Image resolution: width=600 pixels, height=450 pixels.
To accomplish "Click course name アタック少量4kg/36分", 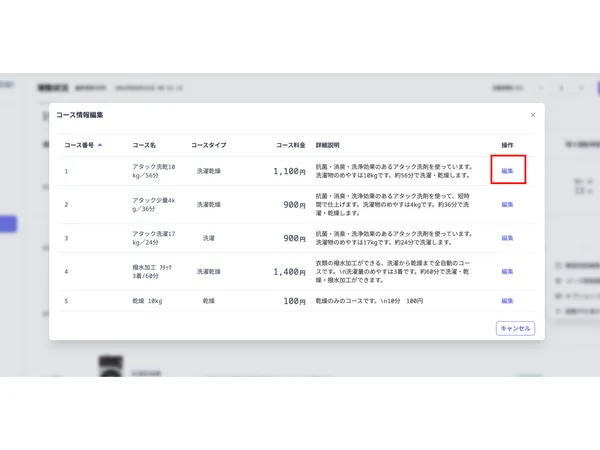I will (x=154, y=204).
